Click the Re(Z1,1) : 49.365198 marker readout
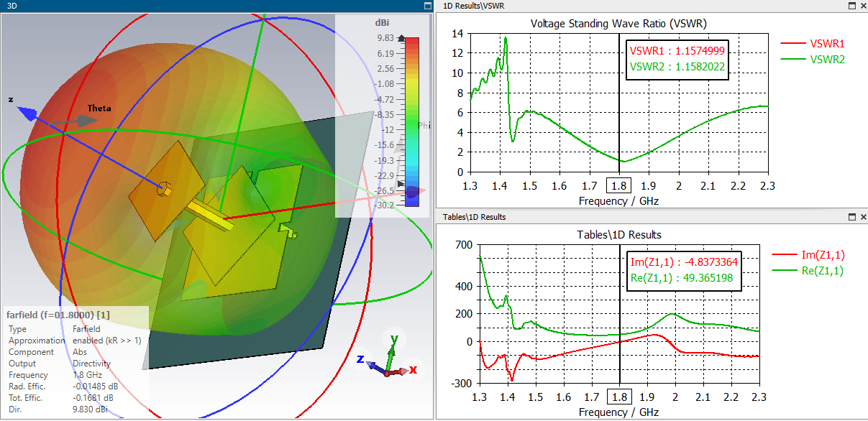Image resolution: width=868 pixels, height=421 pixels. 682,277
